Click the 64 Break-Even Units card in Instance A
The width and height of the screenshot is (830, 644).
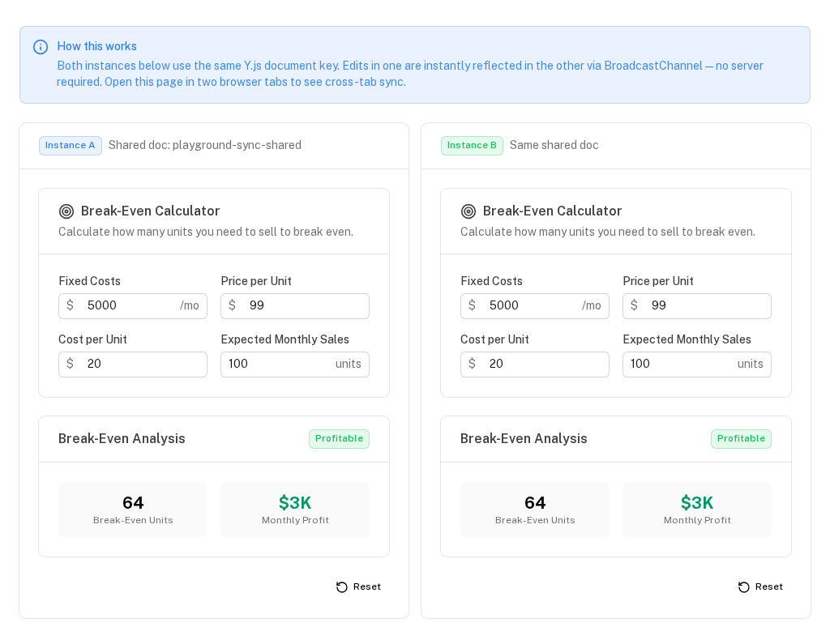click(x=133, y=509)
